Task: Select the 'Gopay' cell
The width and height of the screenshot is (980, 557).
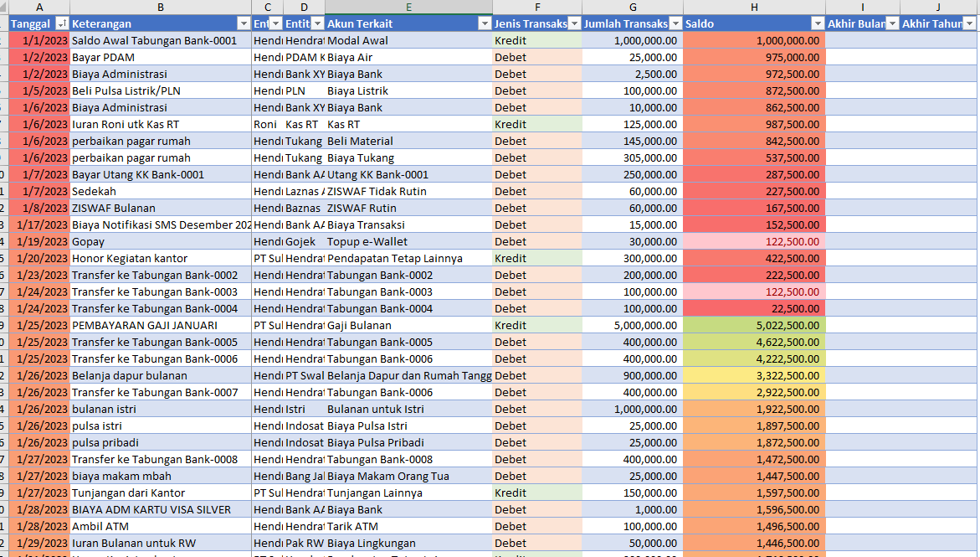Action: [161, 241]
